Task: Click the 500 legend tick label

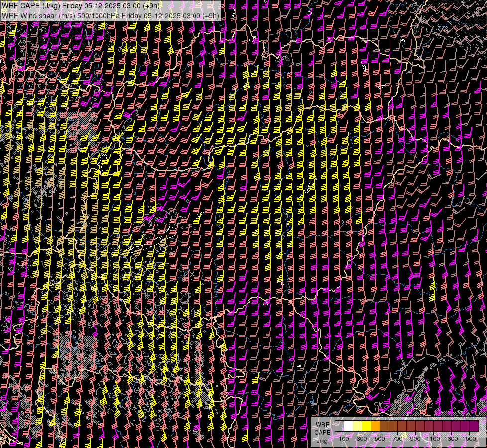Action: tap(380, 439)
